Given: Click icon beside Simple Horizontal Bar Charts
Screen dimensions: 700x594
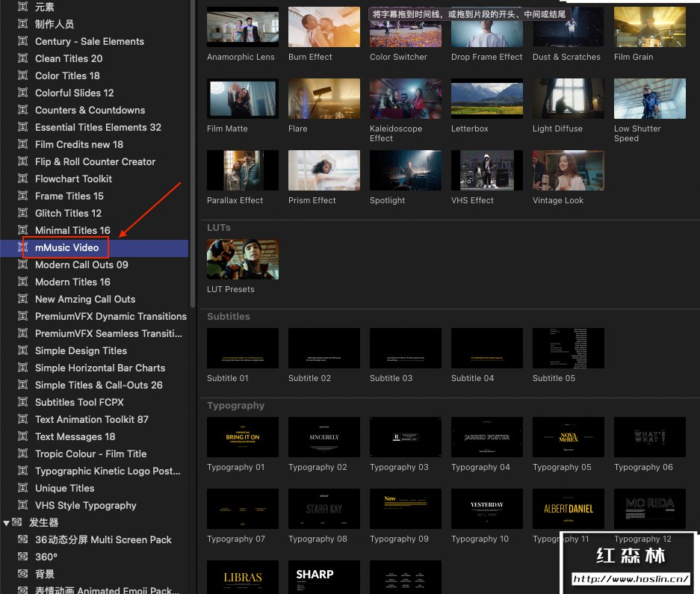Looking at the screenshot, I should 22,368.
